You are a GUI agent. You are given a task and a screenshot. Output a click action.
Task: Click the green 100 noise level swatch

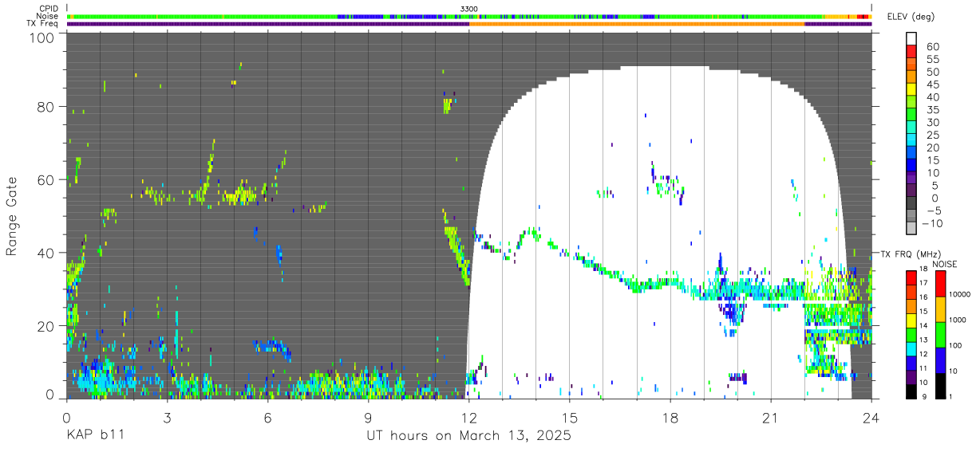pyautogui.click(x=940, y=334)
